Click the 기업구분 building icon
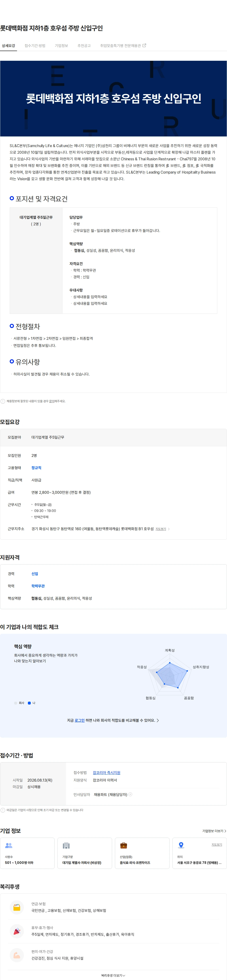 [x=66, y=845]
